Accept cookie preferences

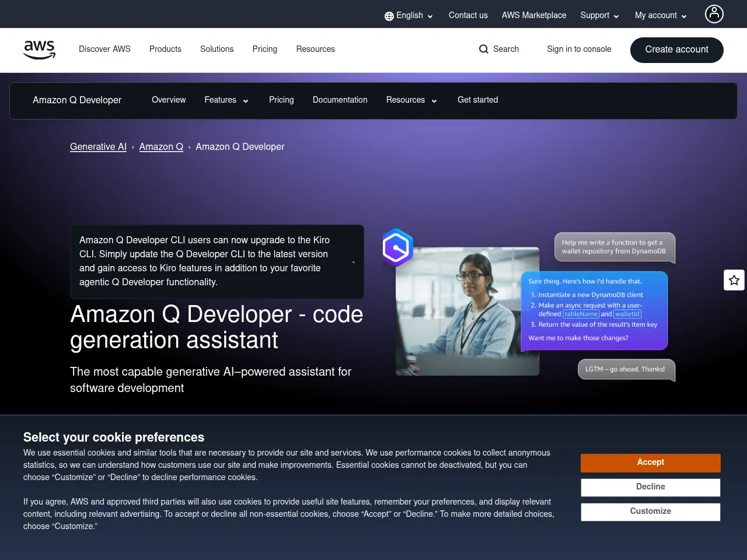point(650,463)
